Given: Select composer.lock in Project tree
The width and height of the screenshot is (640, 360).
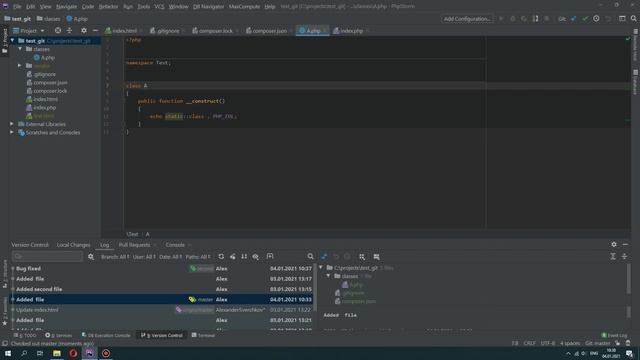Looking at the screenshot, I should coord(50,91).
